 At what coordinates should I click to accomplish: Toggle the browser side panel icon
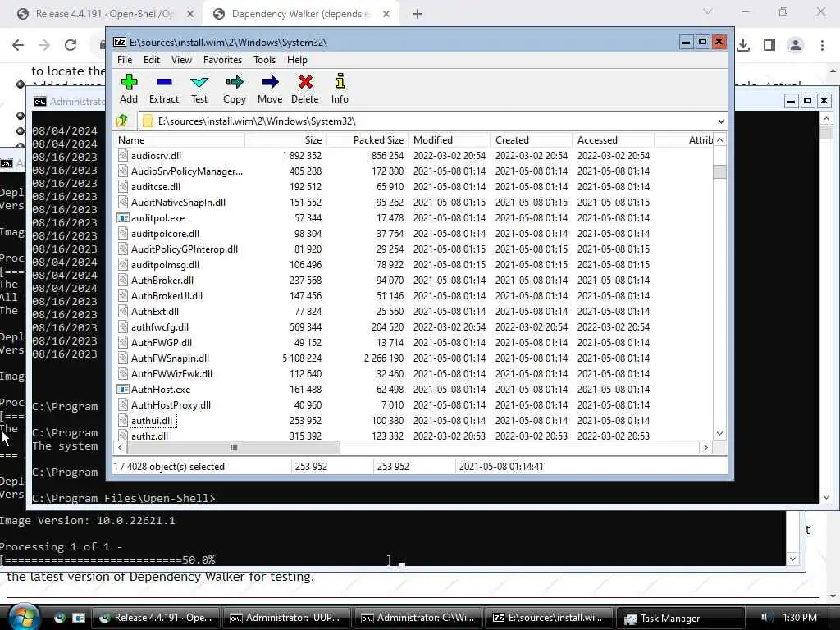[769, 45]
